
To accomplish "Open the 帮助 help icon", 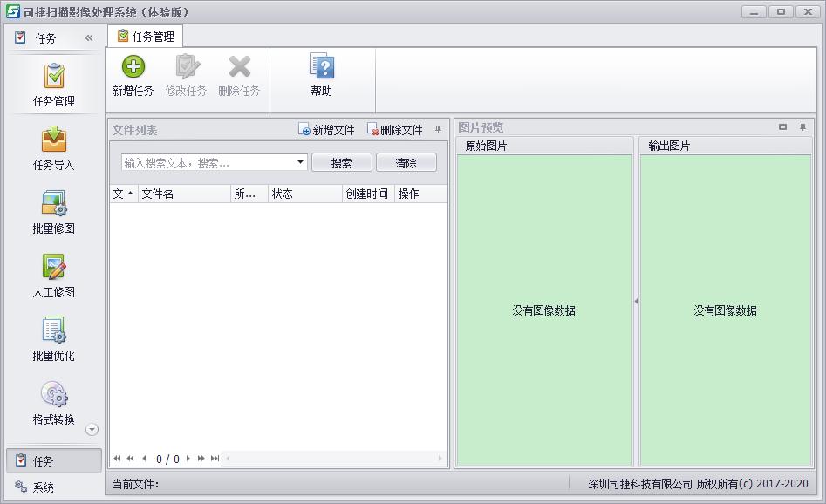I will 321,67.
